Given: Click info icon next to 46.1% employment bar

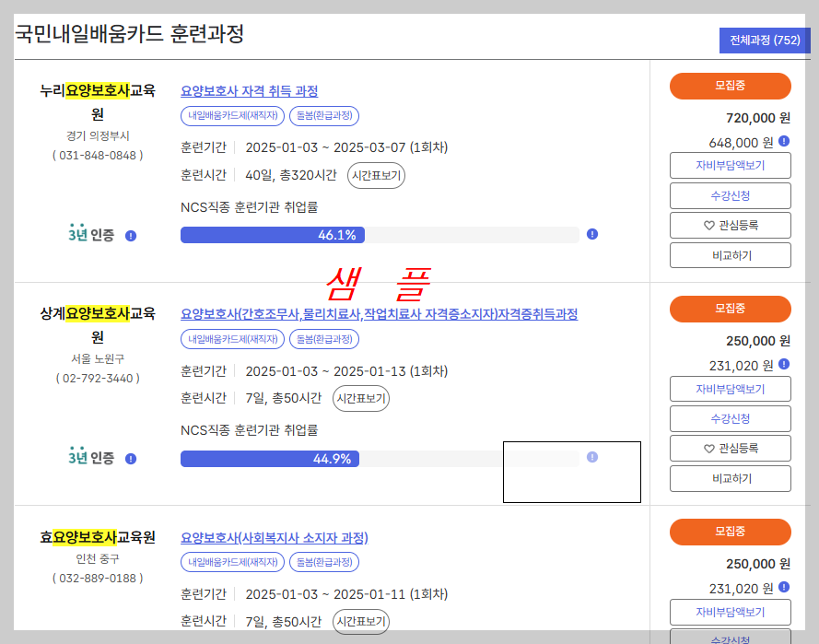Looking at the screenshot, I should 591,234.
